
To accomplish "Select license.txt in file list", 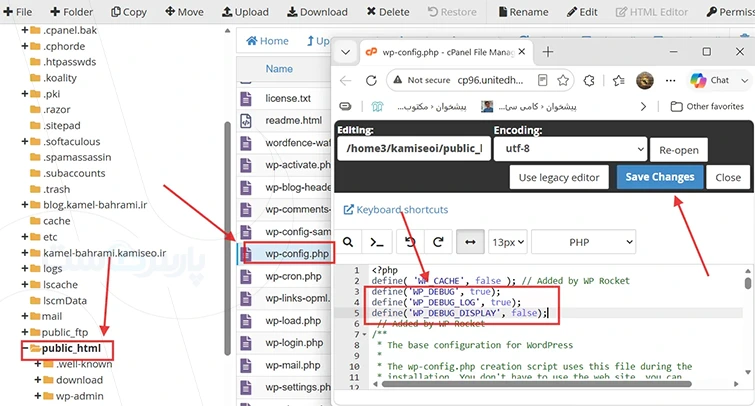I will 287,98.
